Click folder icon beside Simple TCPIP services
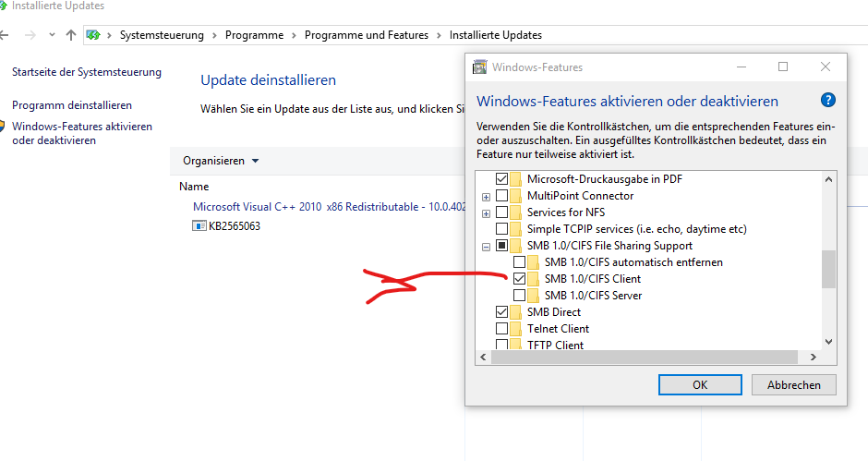Screen dimensions: 868x461 (515, 229)
